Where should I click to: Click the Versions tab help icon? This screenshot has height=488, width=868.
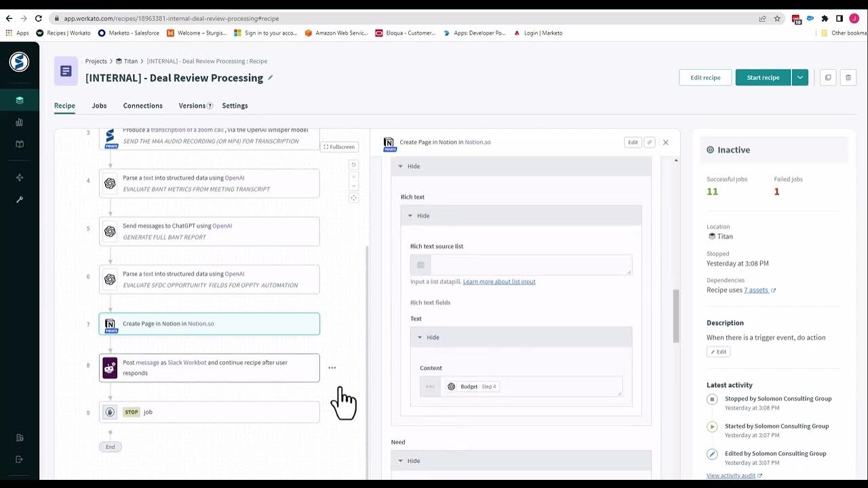pos(210,106)
